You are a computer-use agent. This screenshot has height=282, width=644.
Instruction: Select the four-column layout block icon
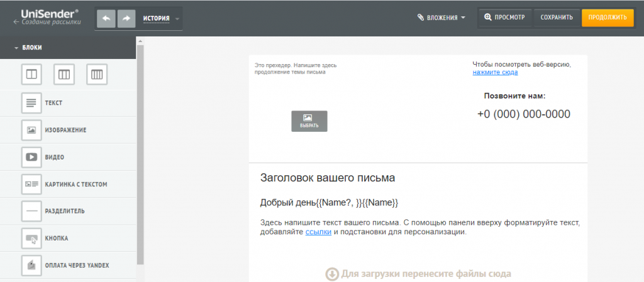click(x=96, y=75)
